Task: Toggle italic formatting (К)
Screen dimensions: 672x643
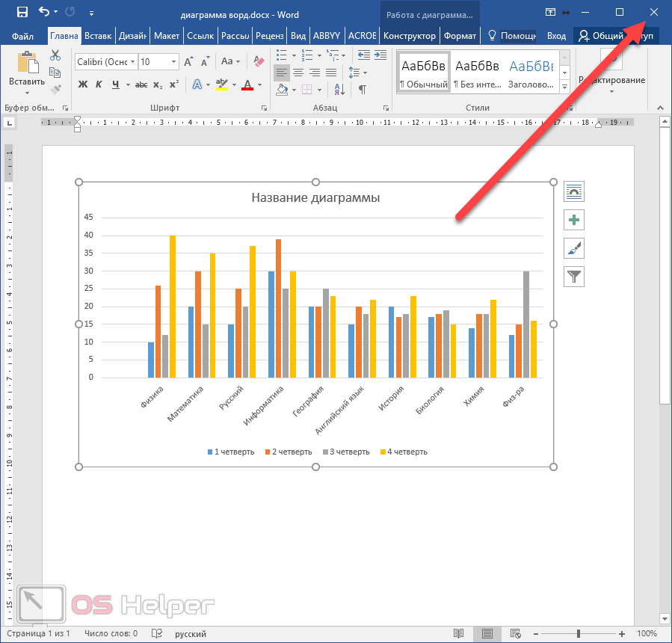Action: click(x=99, y=84)
